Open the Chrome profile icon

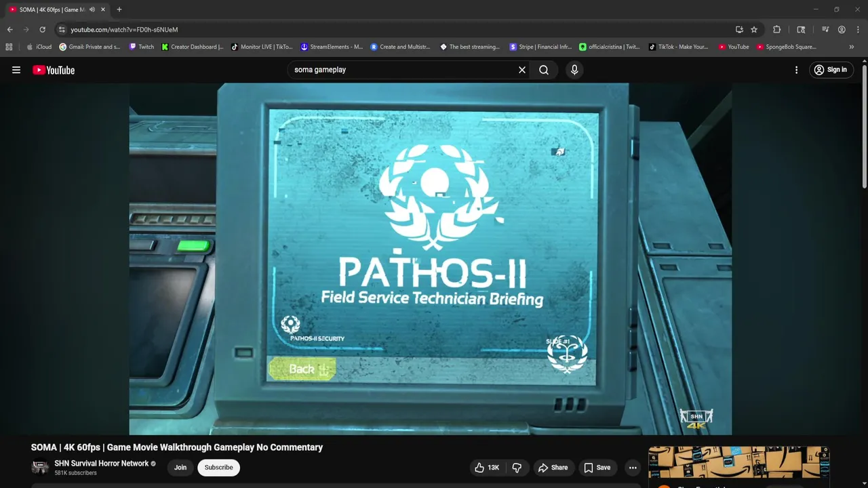[x=842, y=30]
